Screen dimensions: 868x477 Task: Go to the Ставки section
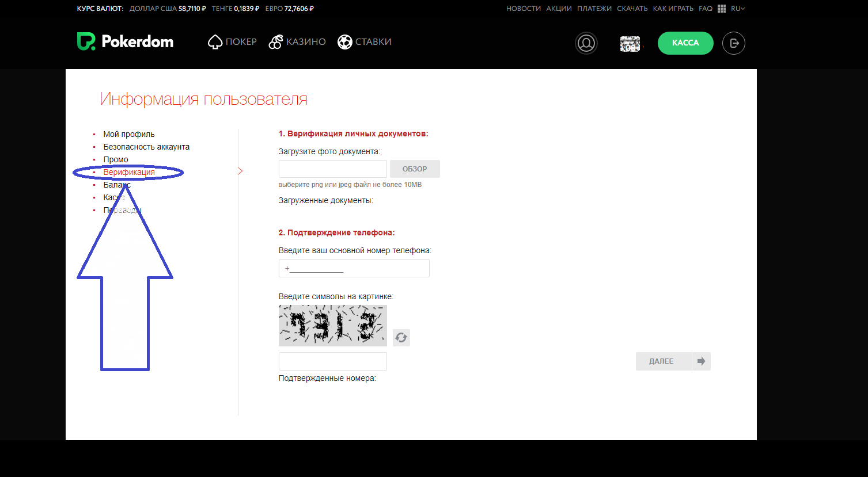(x=365, y=42)
